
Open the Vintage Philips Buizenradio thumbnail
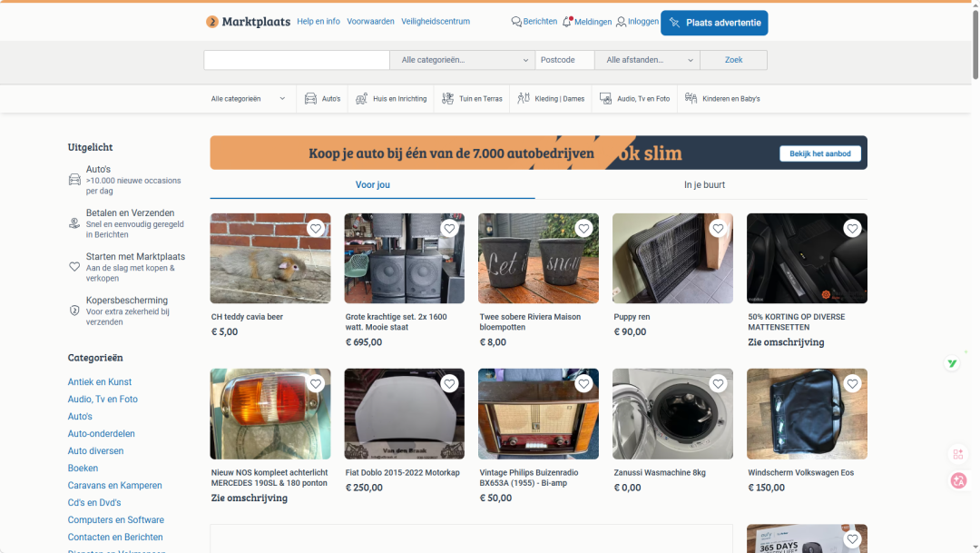tap(538, 414)
